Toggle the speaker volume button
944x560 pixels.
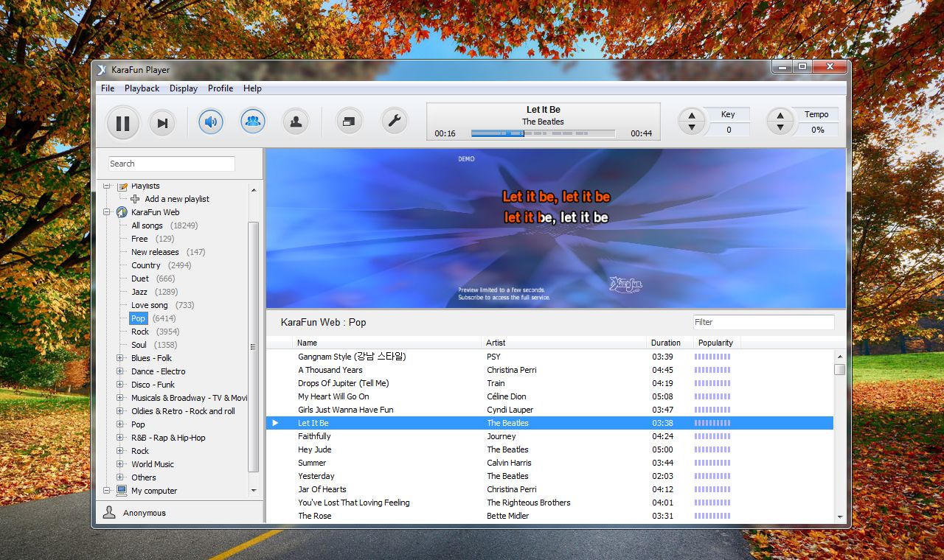[x=211, y=122]
